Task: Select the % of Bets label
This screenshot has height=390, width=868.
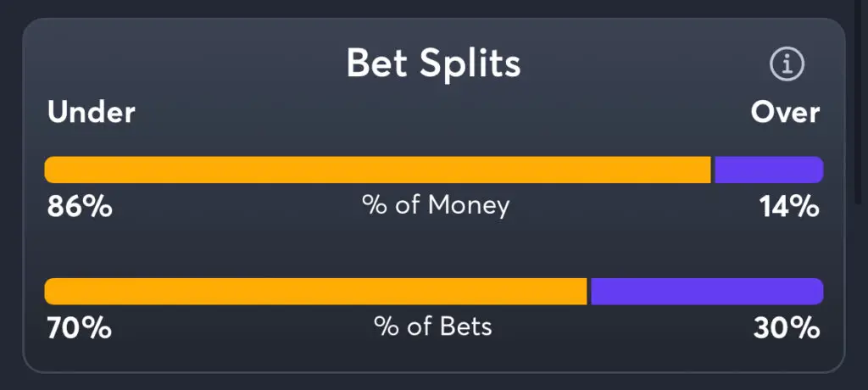Action: tap(433, 326)
